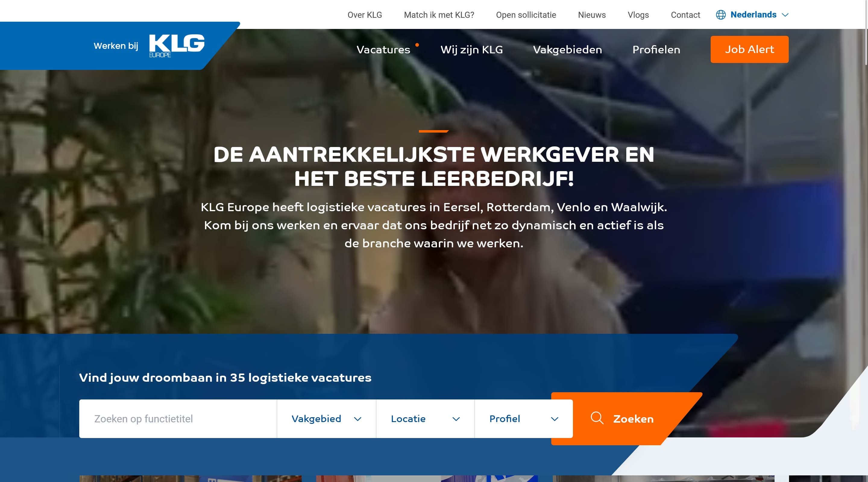The image size is (868, 482).
Task: Click the magnifying glass search icon
Action: tap(597, 418)
